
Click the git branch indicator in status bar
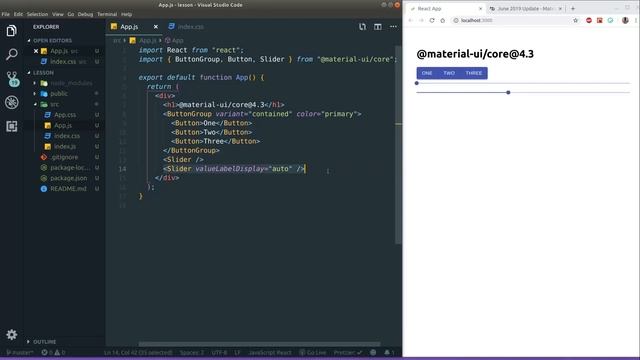coord(20,352)
